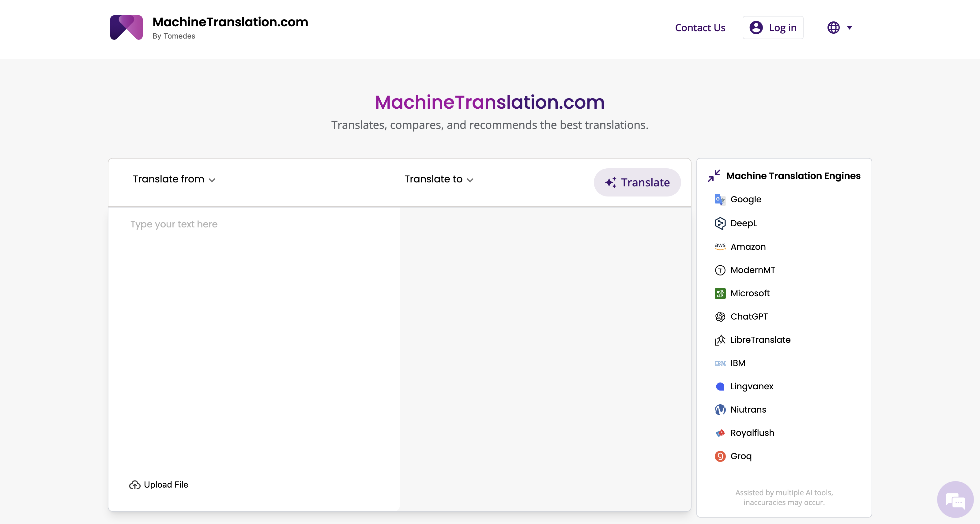The height and width of the screenshot is (524, 980).
Task: Click the Groq engine icon
Action: [720, 456]
